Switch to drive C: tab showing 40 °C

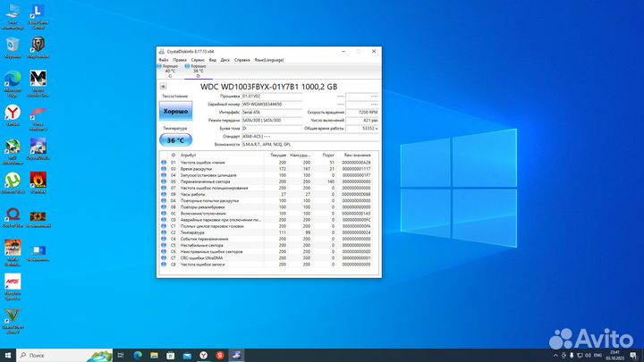tap(170, 71)
